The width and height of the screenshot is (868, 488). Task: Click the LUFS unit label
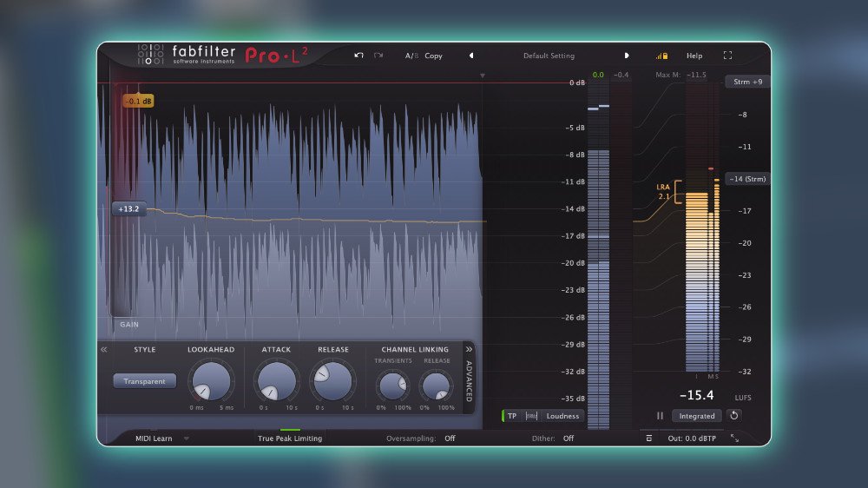(743, 398)
